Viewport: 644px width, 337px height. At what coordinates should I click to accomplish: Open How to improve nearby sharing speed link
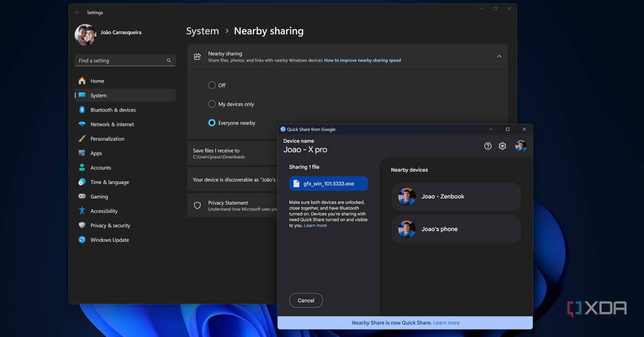[362, 61]
